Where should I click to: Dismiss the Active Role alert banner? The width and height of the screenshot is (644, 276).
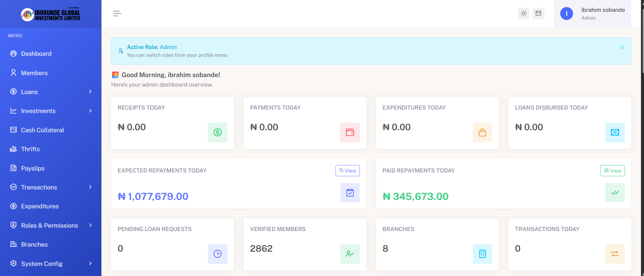[x=622, y=48]
